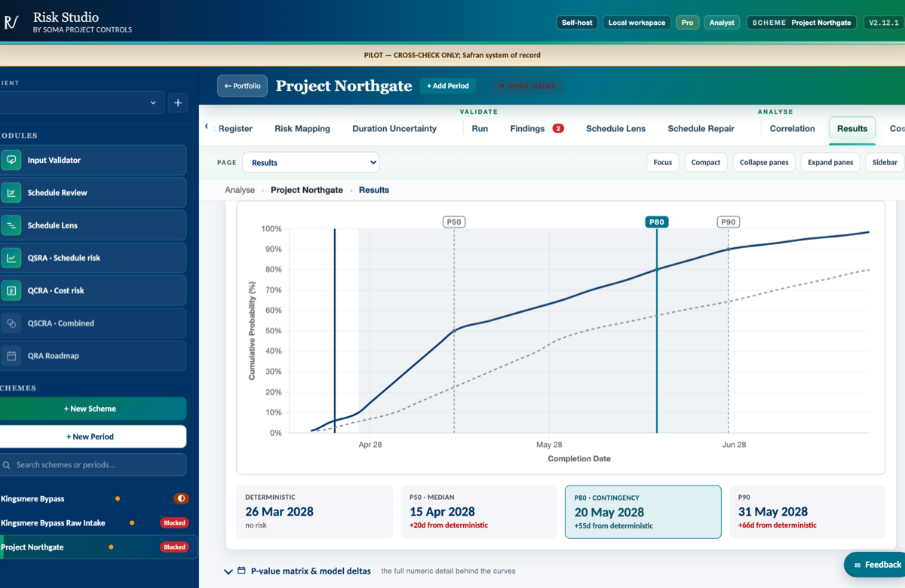Open QSRA Schedule risk icon

[11, 258]
